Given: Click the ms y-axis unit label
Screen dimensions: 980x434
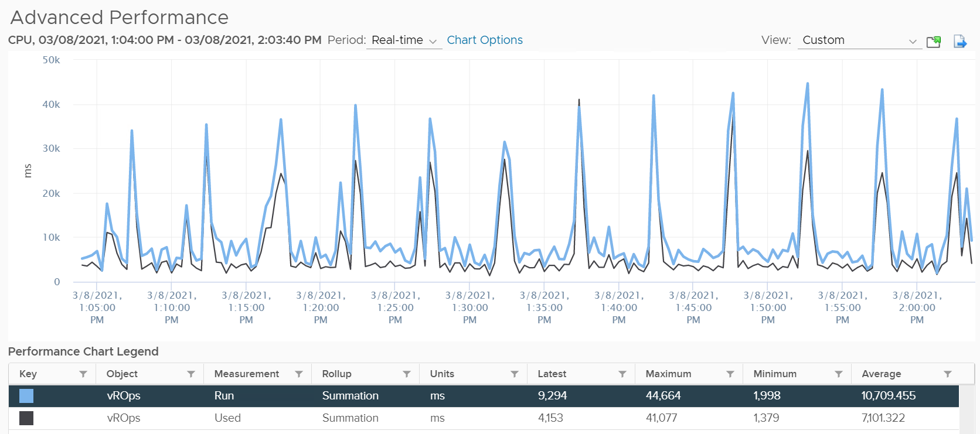Looking at the screenshot, I should [x=27, y=170].
